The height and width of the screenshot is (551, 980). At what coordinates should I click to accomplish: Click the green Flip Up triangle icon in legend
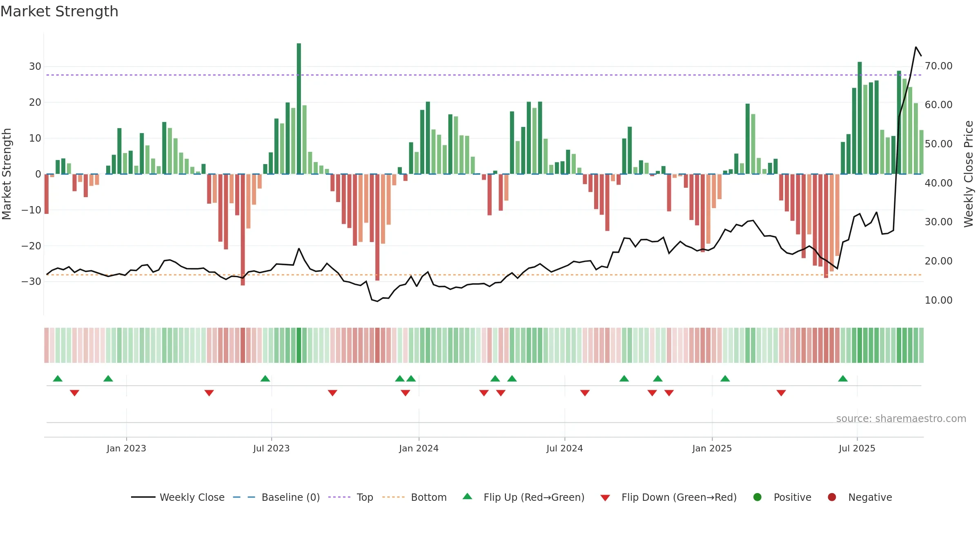pos(468,496)
